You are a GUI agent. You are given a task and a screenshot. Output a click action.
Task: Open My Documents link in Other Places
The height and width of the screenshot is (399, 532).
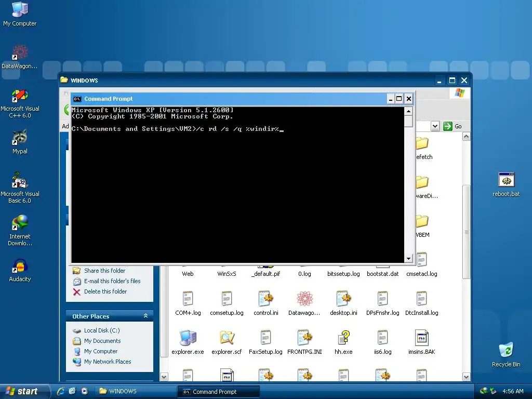point(102,341)
